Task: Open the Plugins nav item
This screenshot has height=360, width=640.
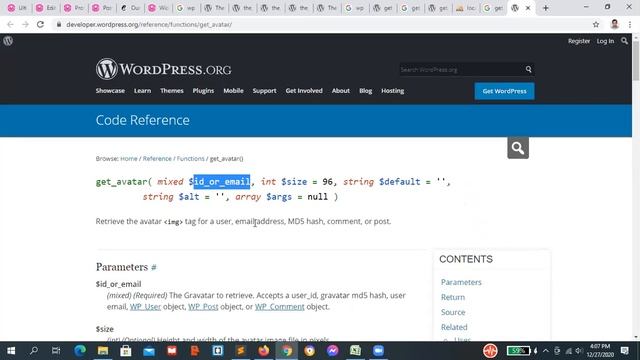Action: (203, 91)
